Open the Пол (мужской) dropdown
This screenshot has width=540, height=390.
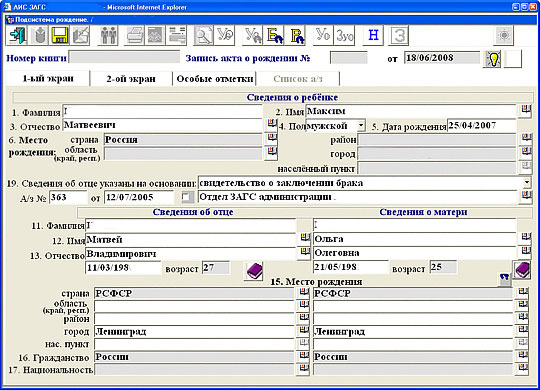(x=361, y=125)
